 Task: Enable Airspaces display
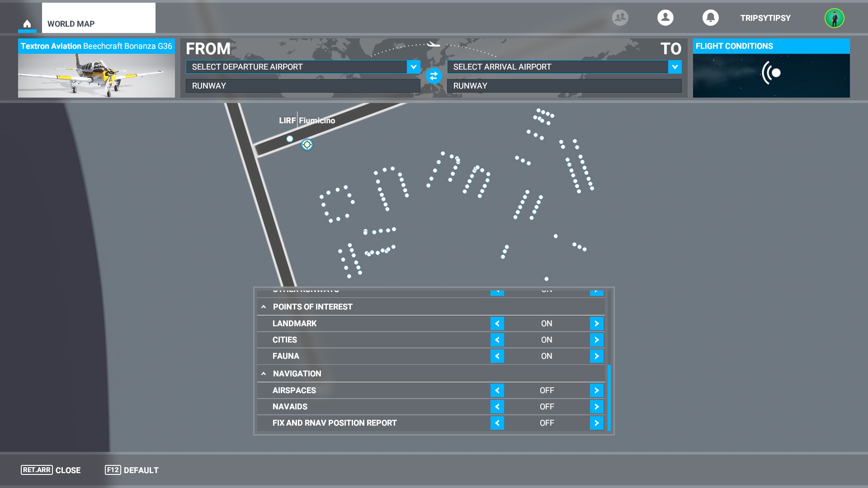click(596, 390)
